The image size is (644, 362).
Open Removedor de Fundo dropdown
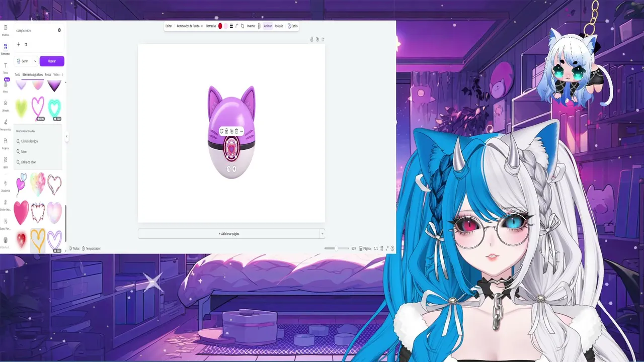coord(189,26)
